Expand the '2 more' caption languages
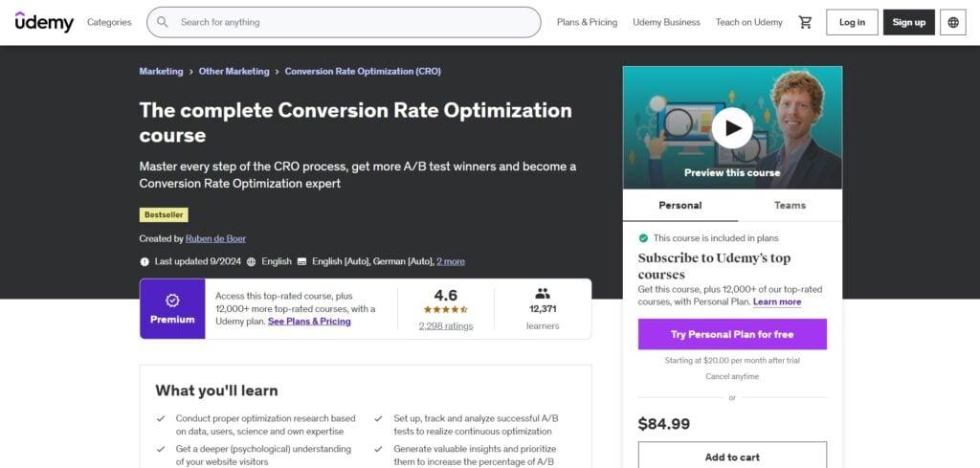 tap(450, 261)
